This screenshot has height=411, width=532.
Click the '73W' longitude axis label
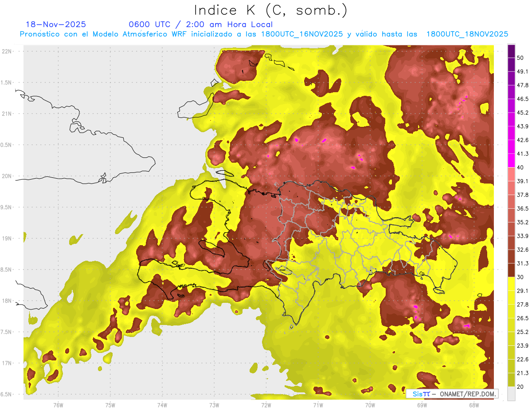click(x=214, y=405)
